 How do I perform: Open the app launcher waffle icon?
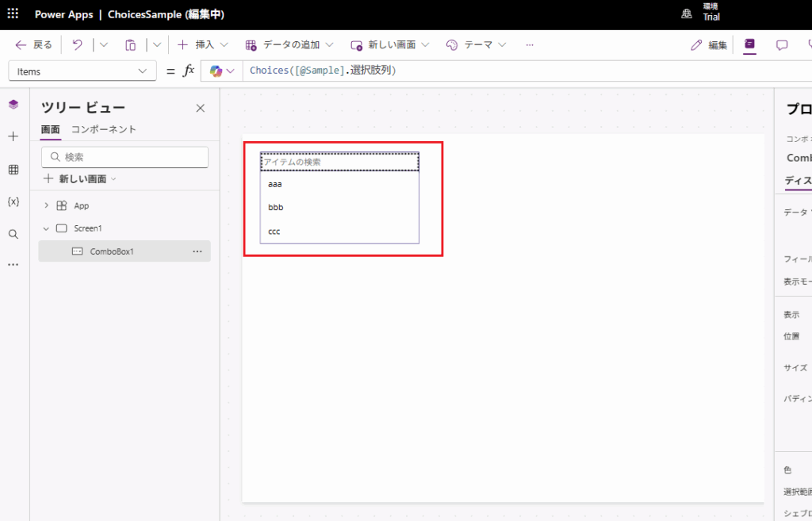tap(13, 14)
